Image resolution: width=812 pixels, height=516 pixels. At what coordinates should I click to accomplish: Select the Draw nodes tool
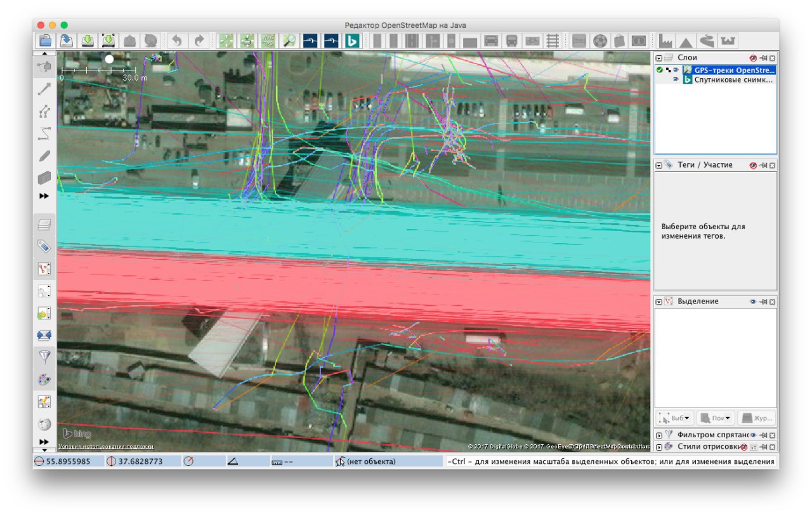tap(44, 89)
